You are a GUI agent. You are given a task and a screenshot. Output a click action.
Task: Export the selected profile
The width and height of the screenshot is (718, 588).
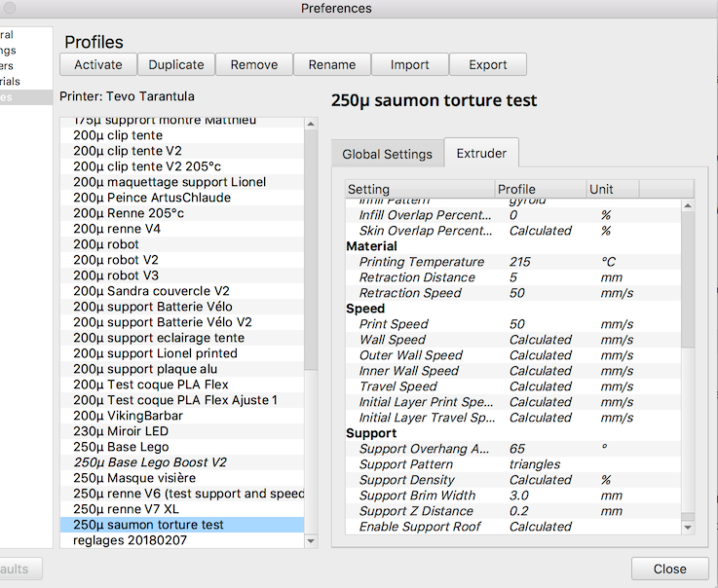(488, 64)
